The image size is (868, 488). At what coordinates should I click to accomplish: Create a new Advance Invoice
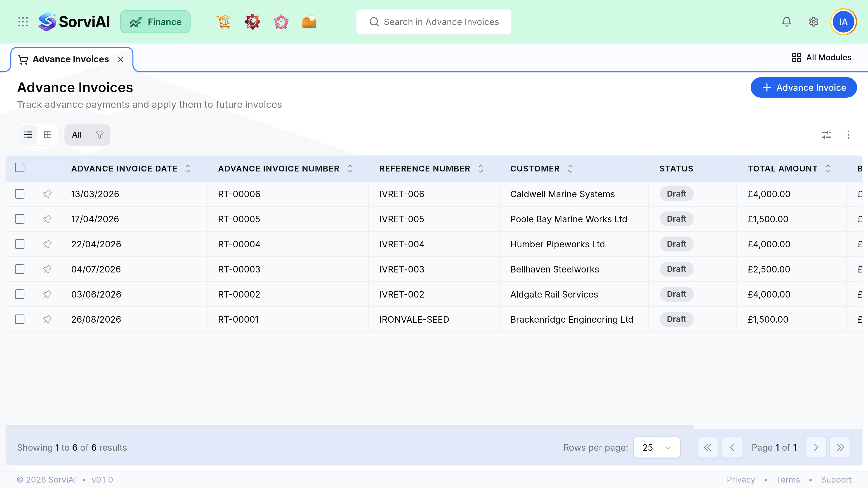[804, 88]
